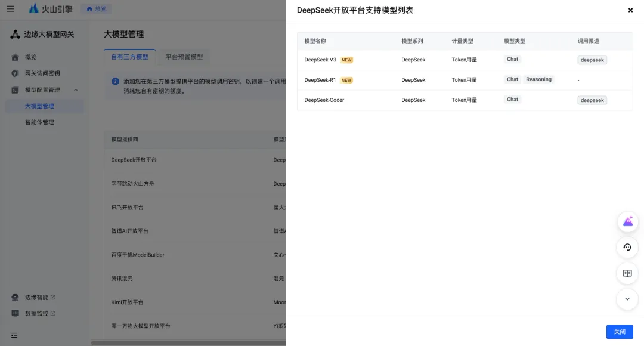This screenshot has height=346, width=644.
Task: Click the DeepSeek-V3 model name
Action: pyautogui.click(x=320, y=60)
